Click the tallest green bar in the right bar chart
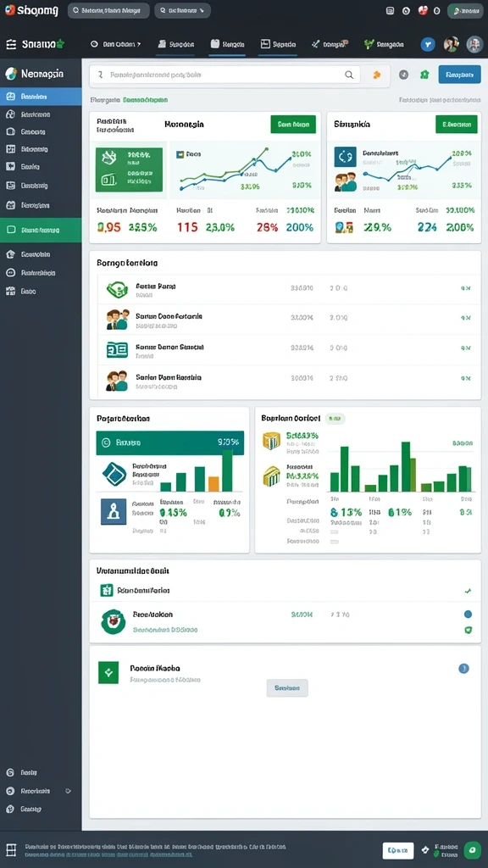488x868 pixels. pos(406,467)
